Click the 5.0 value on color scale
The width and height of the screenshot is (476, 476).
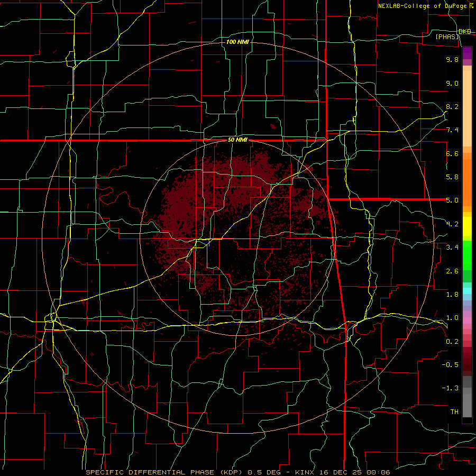click(x=452, y=200)
